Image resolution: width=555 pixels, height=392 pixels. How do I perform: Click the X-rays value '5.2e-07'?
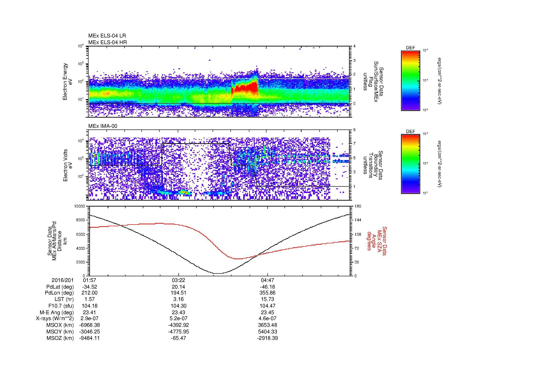pos(178,318)
